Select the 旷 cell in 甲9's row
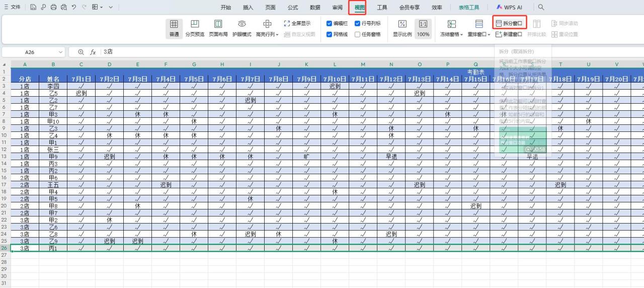This screenshot has width=644, height=288. [306, 157]
